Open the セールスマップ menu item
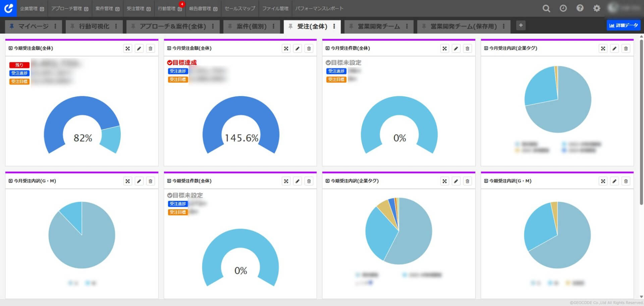Viewport: 644px width, 306px height. (240, 9)
